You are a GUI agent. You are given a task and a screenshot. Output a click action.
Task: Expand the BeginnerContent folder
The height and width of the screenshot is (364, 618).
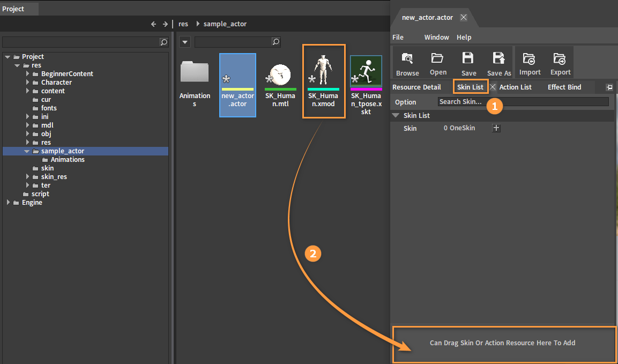[27, 74]
